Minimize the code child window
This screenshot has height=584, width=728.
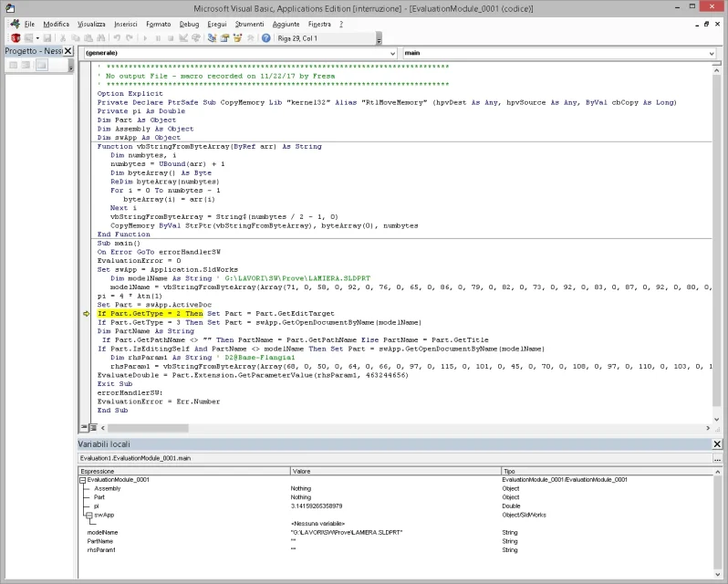pos(697,24)
